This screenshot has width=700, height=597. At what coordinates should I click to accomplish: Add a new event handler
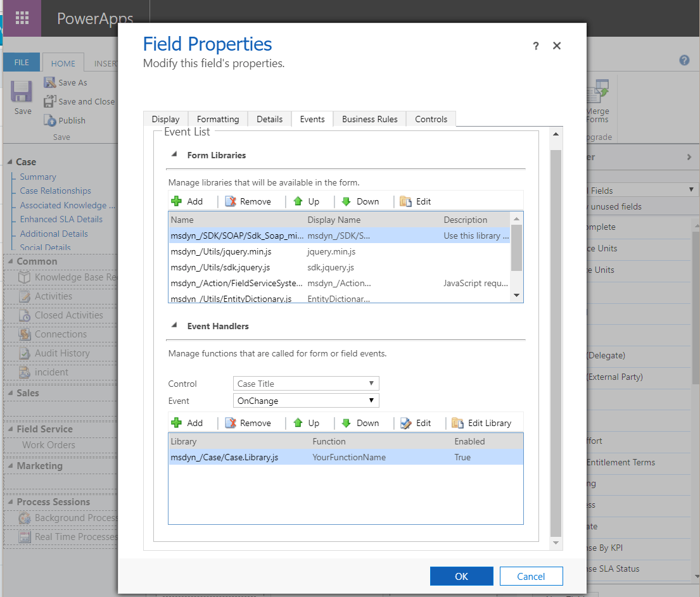[x=188, y=422]
